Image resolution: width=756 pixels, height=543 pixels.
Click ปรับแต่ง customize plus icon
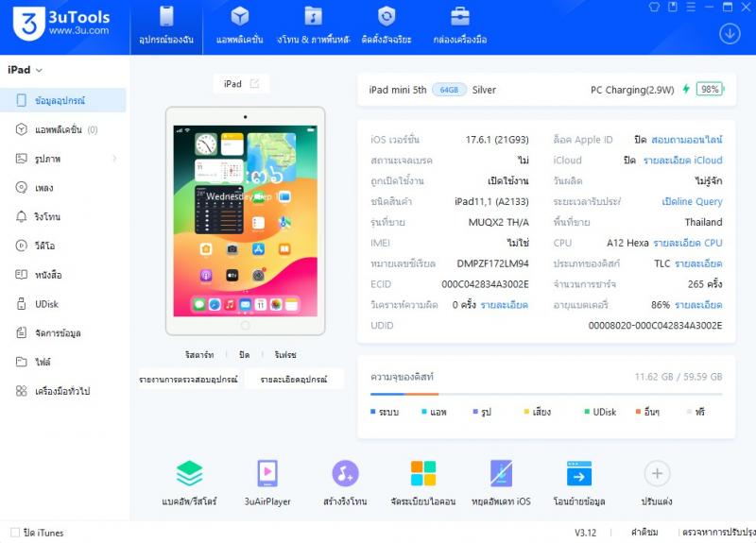[657, 474]
